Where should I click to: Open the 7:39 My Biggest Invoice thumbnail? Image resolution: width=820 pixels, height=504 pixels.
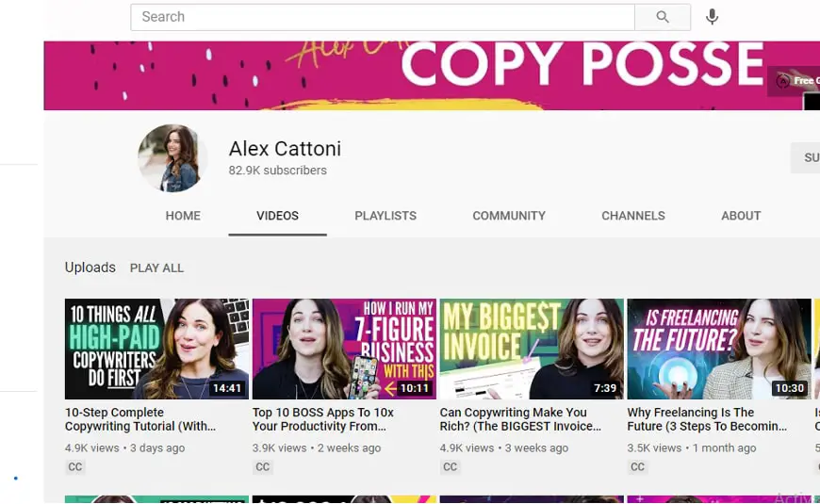[532, 349]
